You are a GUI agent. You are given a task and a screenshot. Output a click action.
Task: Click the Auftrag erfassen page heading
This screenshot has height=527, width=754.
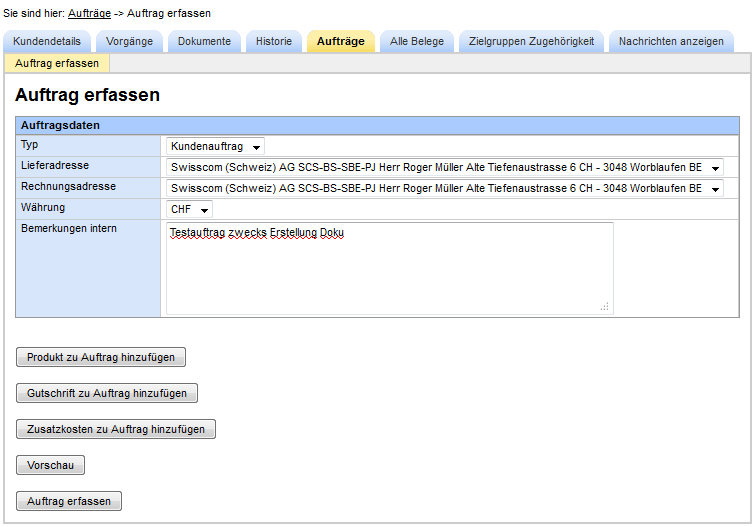coord(88,95)
